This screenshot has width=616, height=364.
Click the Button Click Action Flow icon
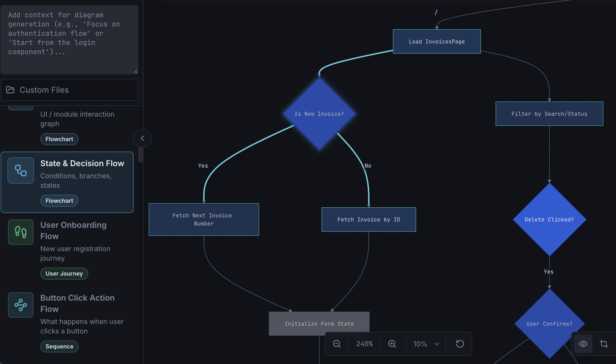[x=20, y=305]
